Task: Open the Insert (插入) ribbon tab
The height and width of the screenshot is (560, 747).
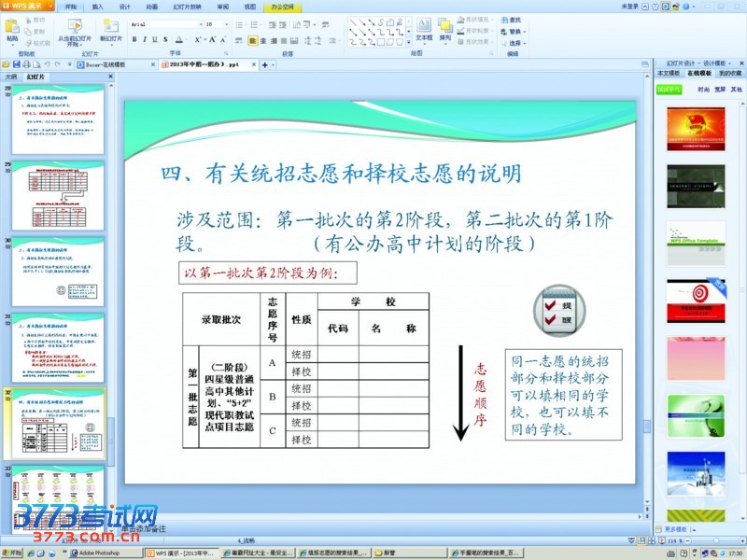Action: tap(97, 6)
